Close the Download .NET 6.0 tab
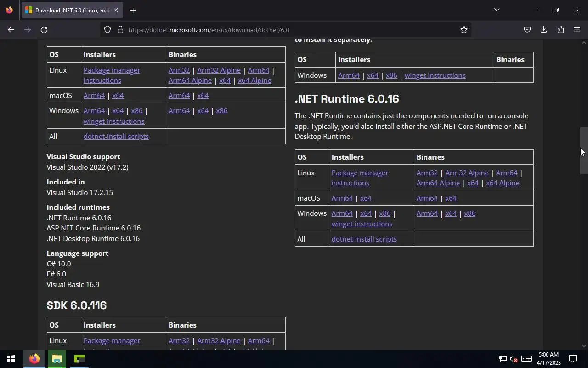 point(116,10)
